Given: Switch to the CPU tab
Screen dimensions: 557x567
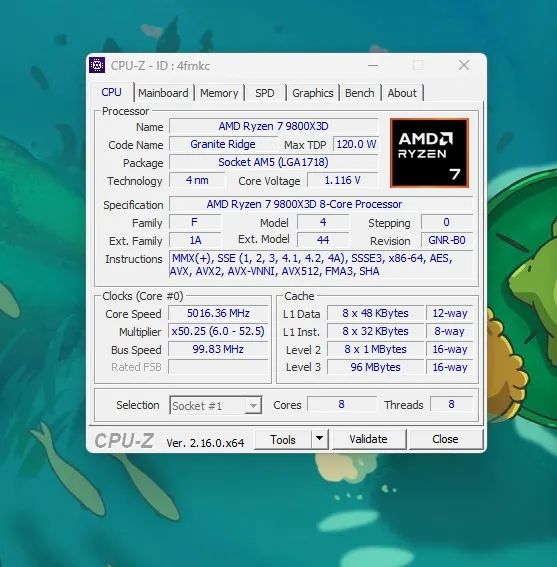Looking at the screenshot, I should coord(111,92).
